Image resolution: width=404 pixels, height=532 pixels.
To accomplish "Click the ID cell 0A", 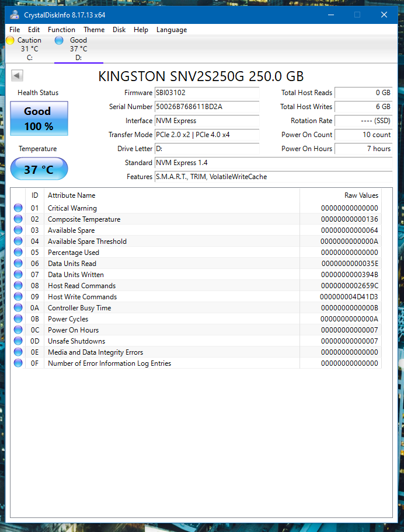I will pyautogui.click(x=34, y=308).
